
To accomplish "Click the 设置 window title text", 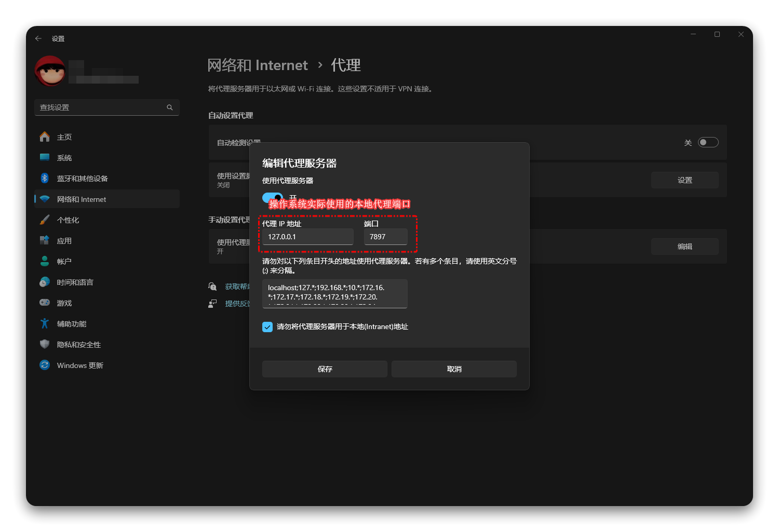I will point(58,39).
